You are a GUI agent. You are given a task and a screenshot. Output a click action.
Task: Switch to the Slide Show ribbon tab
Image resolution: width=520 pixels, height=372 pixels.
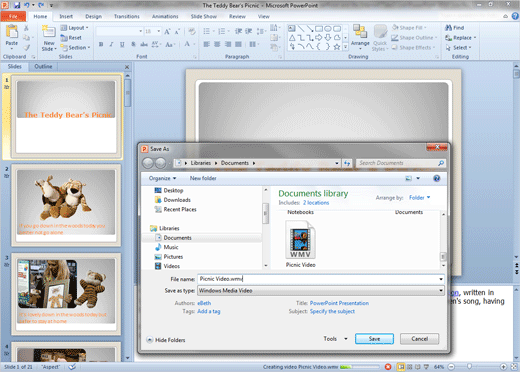pyautogui.click(x=204, y=16)
